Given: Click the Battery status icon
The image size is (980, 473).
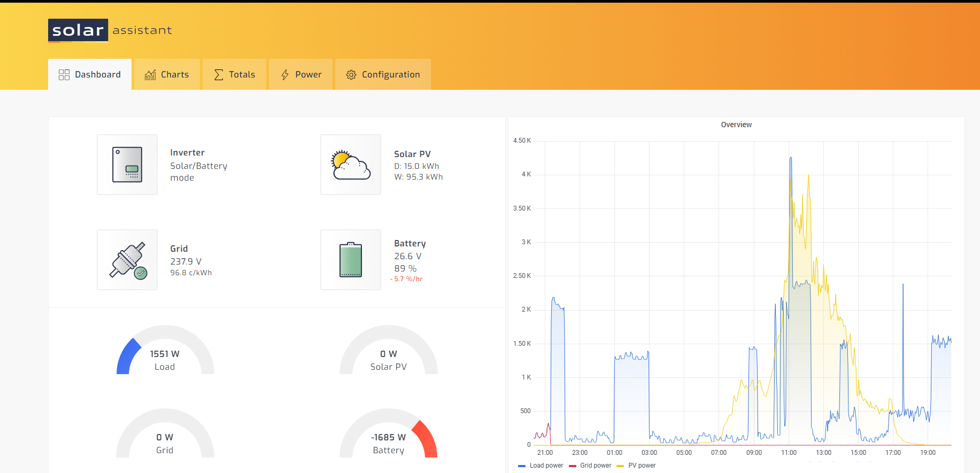Looking at the screenshot, I should 351,260.
